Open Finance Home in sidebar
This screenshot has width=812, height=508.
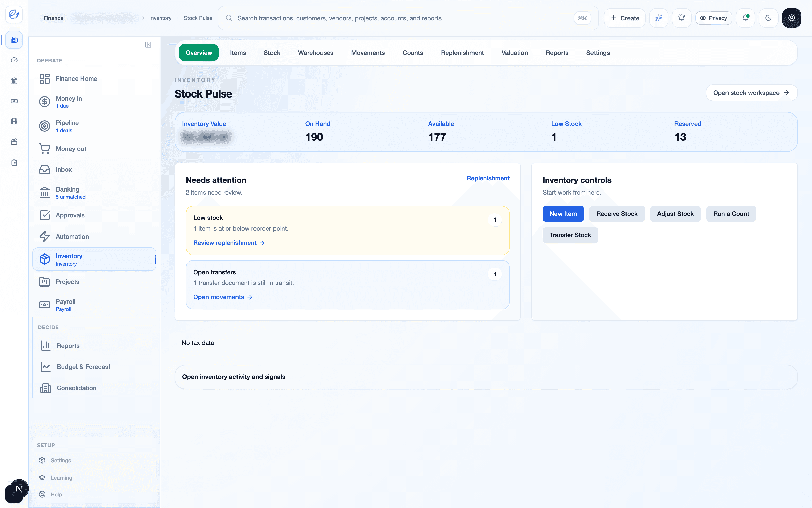94,79
